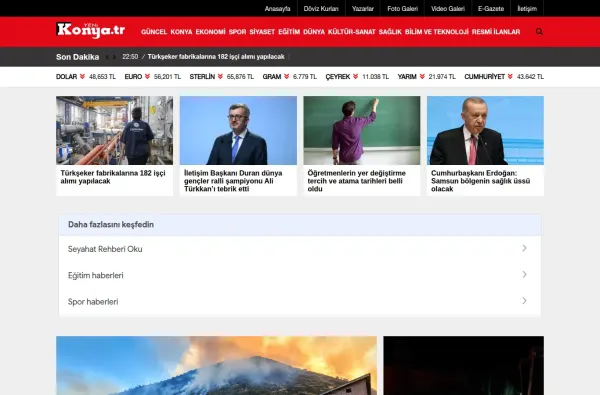Select SPOR category in red menu

pyautogui.click(x=237, y=32)
